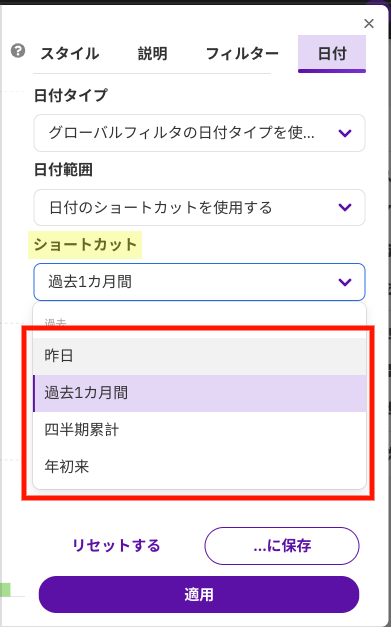Open the フィルター tab

coord(242,54)
